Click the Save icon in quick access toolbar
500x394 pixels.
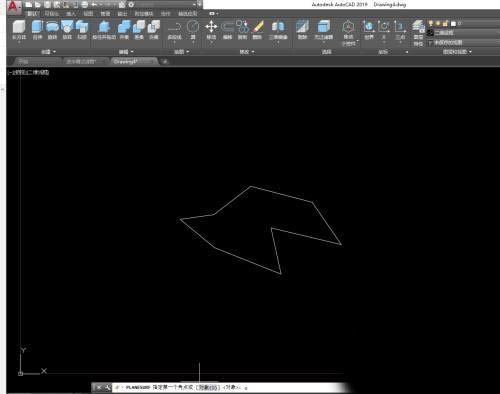pos(47,5)
